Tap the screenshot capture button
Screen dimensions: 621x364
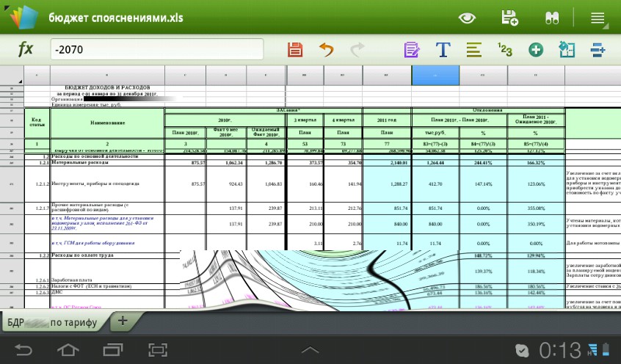[158, 350]
